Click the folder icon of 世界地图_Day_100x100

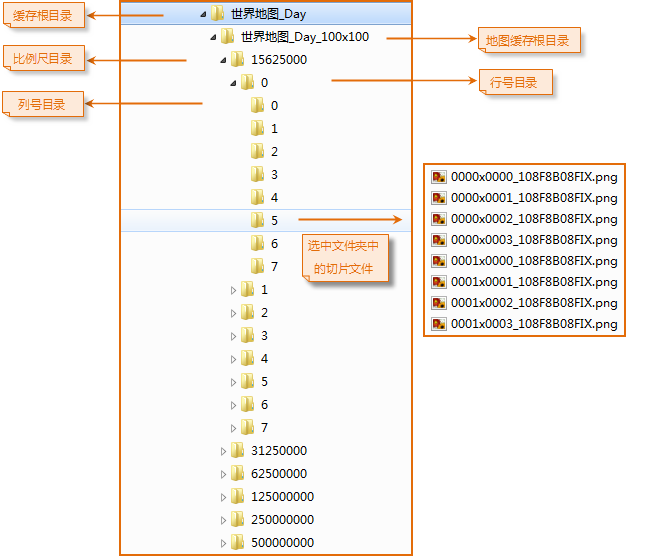(x=227, y=37)
